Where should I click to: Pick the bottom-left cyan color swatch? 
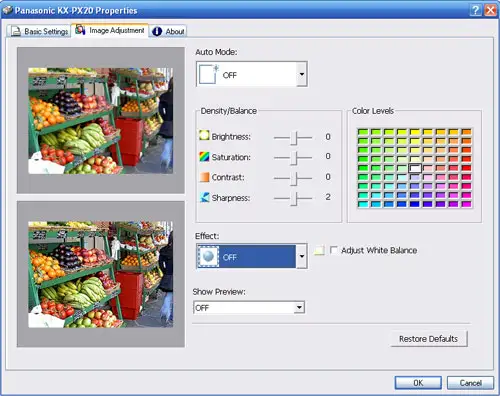tap(363, 204)
